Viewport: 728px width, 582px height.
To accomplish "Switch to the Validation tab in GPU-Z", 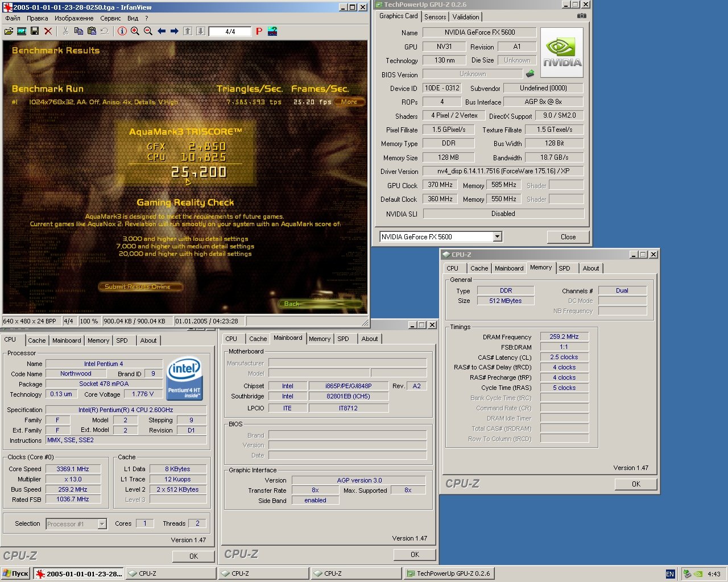I will click(466, 17).
